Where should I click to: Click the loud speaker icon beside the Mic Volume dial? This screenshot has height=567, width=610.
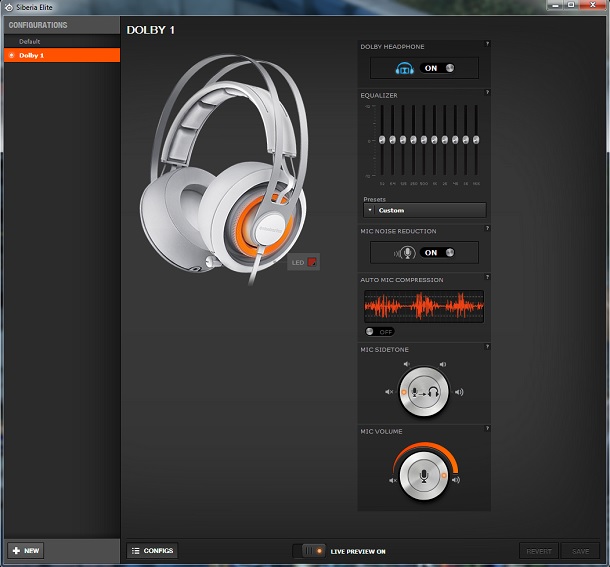pyautogui.click(x=456, y=480)
